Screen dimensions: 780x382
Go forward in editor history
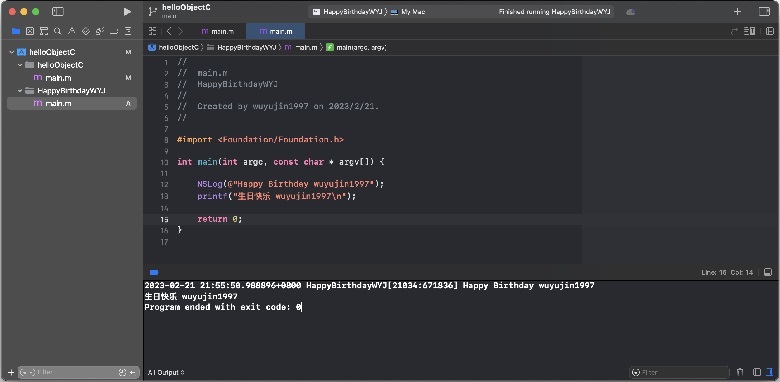180,31
